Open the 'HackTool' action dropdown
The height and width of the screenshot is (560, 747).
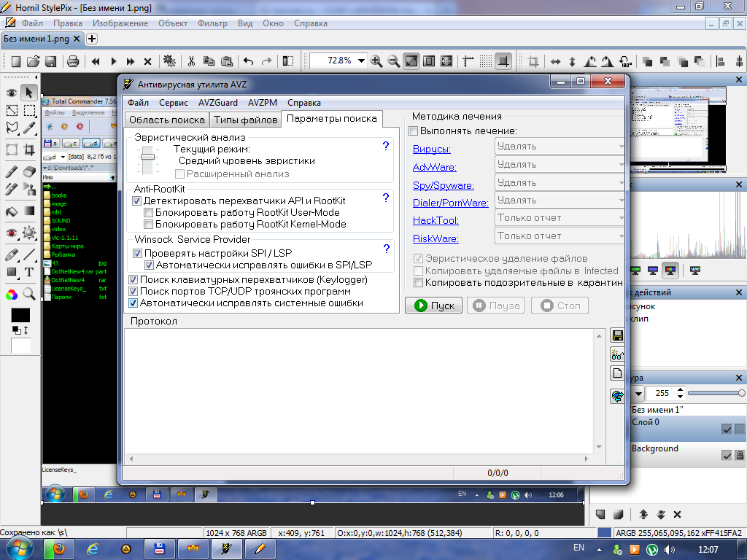560,218
